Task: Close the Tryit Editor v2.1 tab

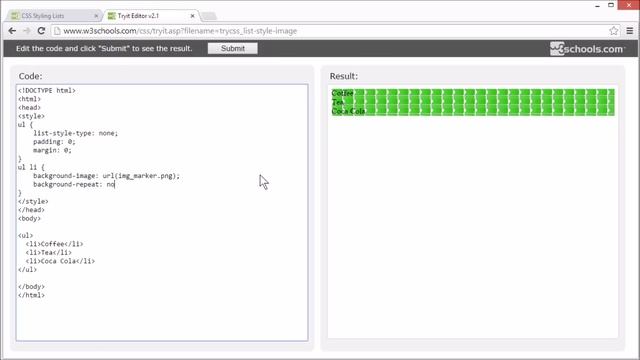Action: coord(193,16)
